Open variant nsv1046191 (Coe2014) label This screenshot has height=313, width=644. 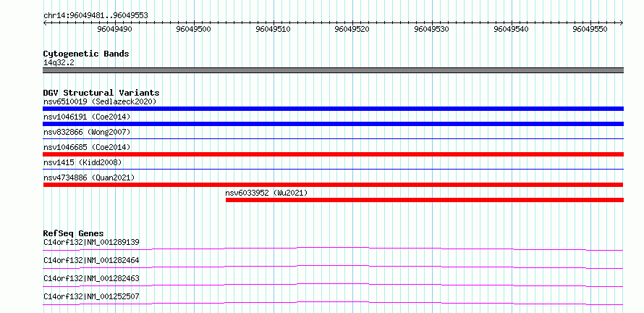click(x=87, y=117)
